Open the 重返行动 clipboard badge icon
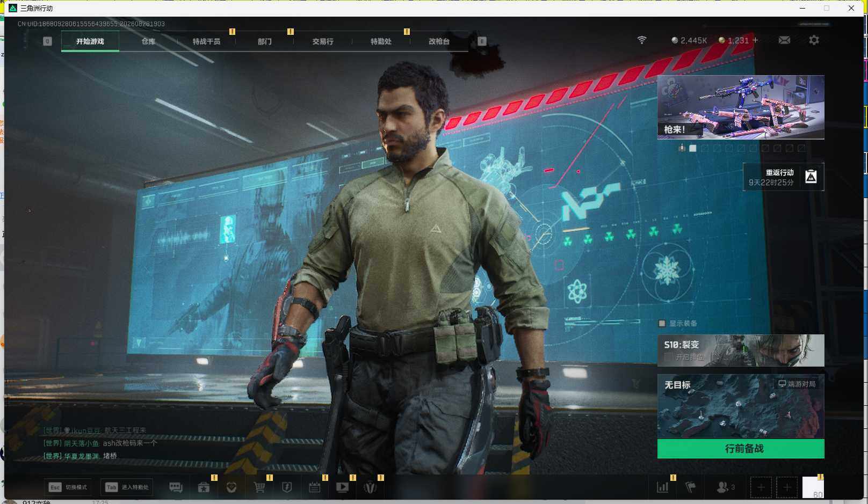 point(811,177)
